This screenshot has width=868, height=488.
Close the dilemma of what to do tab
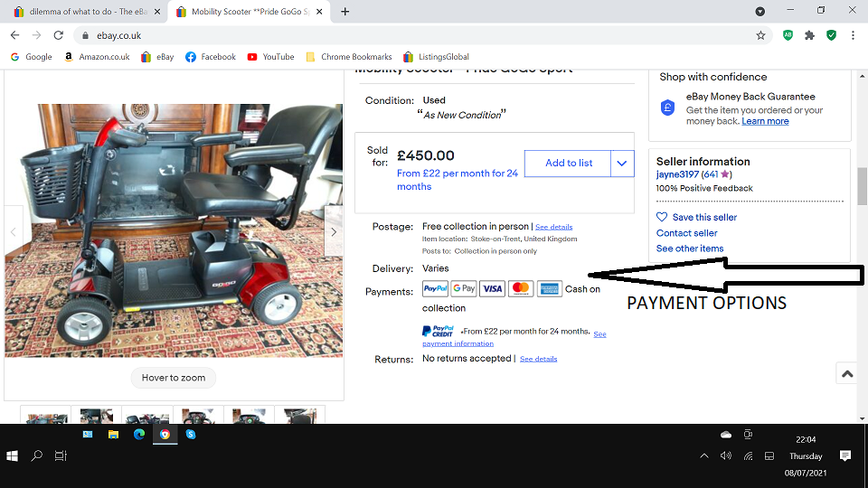coord(157,12)
